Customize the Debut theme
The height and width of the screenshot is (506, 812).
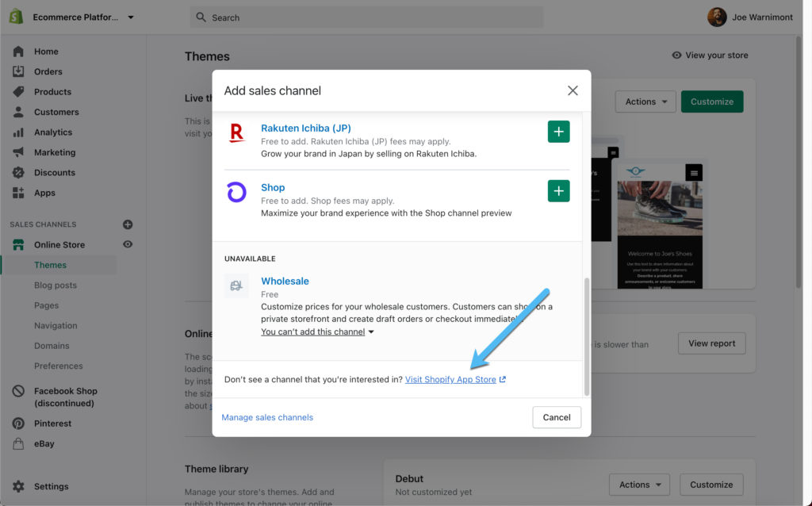(x=711, y=485)
